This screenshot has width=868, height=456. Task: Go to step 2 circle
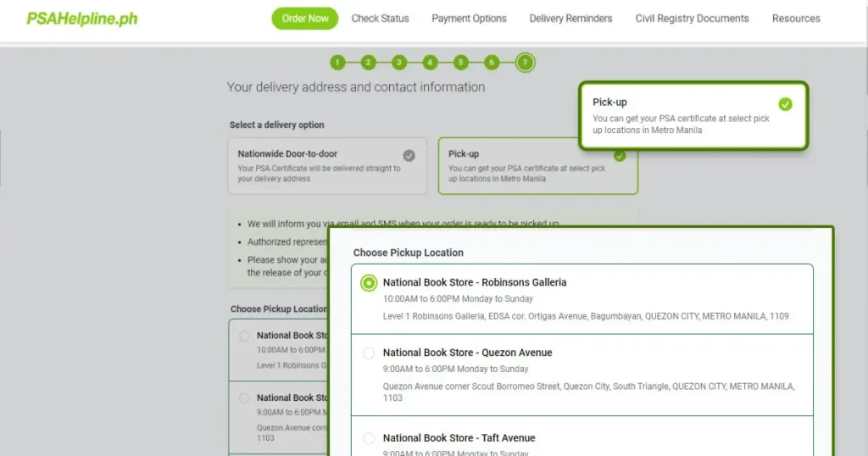click(x=368, y=63)
